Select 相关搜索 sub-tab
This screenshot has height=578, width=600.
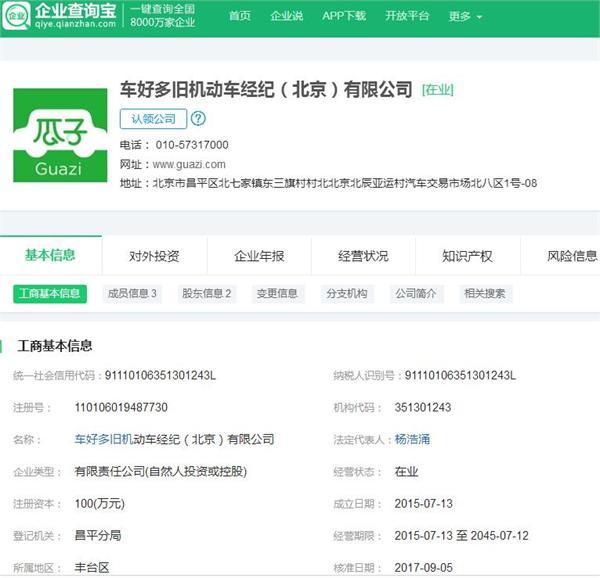pos(485,294)
